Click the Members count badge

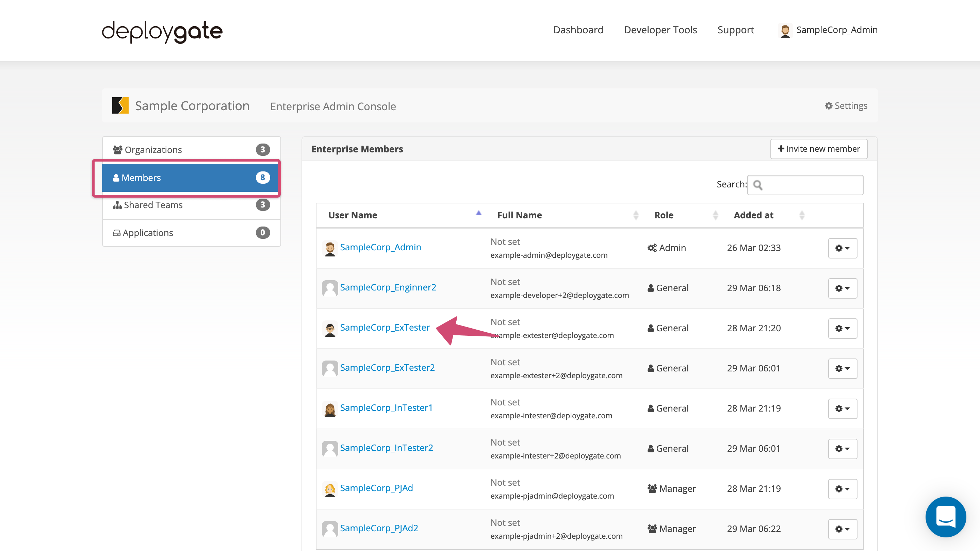[262, 178]
